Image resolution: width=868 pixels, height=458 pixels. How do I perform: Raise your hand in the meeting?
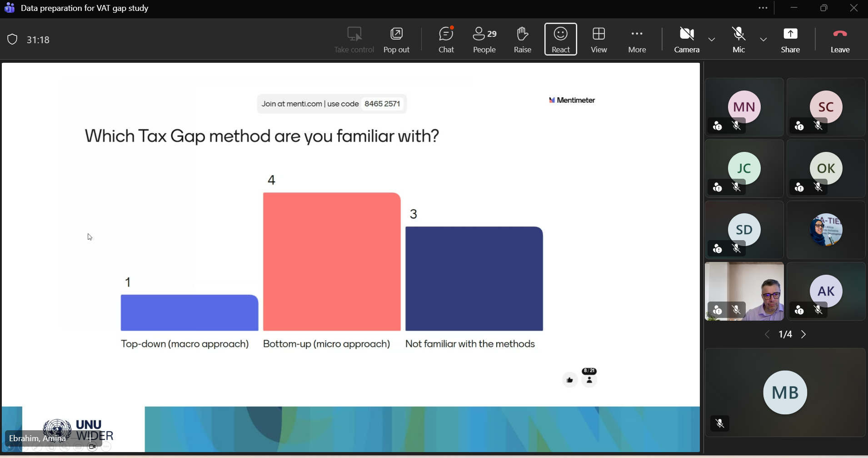coord(523,40)
